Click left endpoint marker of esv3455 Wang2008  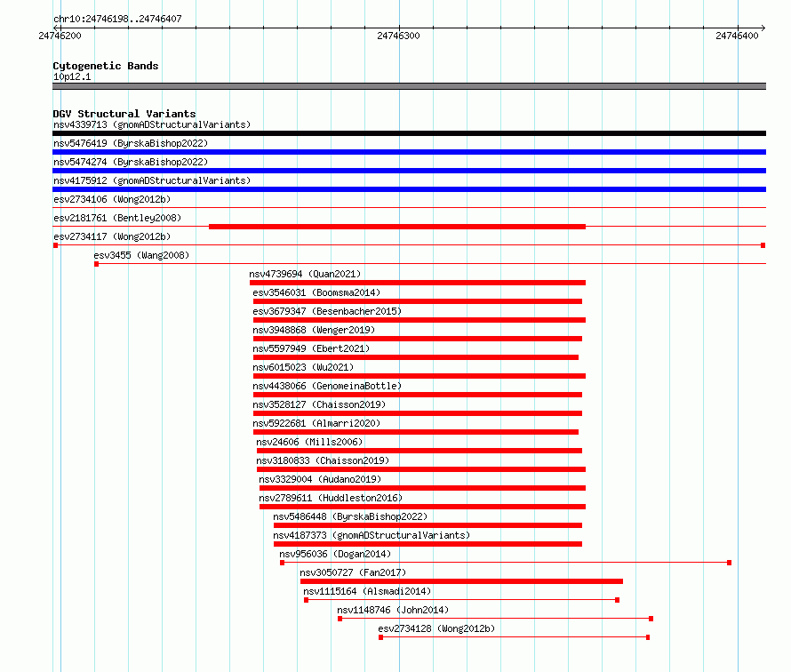[x=96, y=264]
